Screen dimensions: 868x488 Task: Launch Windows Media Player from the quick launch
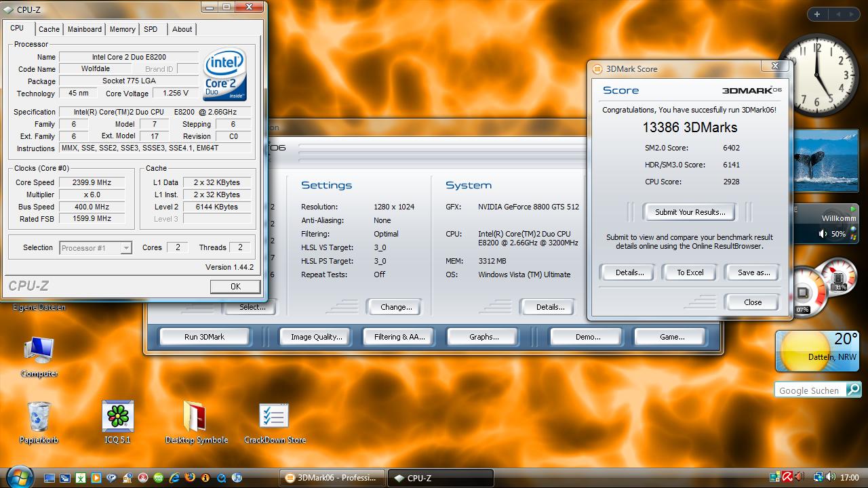tap(96, 478)
